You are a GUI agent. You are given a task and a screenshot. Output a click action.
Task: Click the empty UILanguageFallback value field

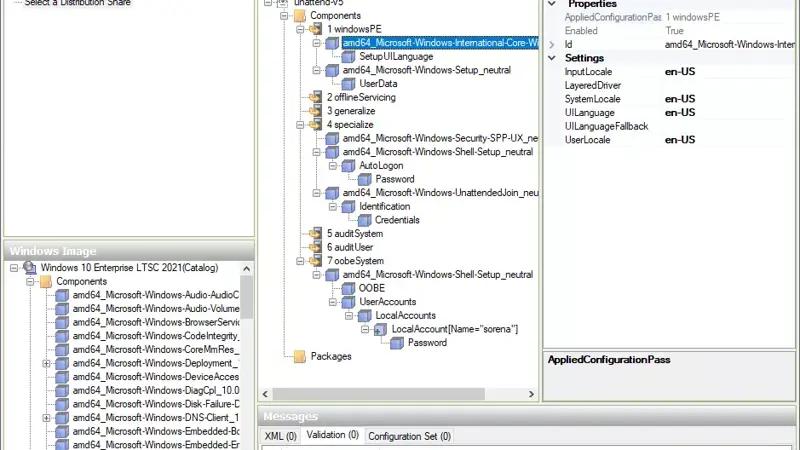(728, 126)
